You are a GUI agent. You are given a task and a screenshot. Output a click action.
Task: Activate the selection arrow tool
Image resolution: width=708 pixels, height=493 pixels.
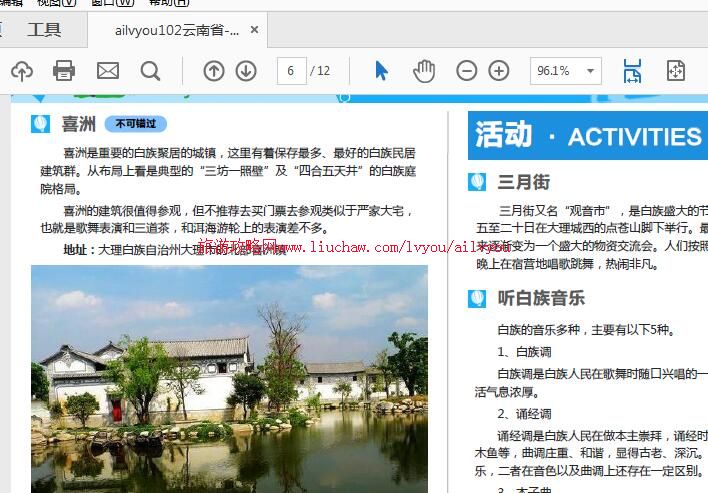[381, 70]
